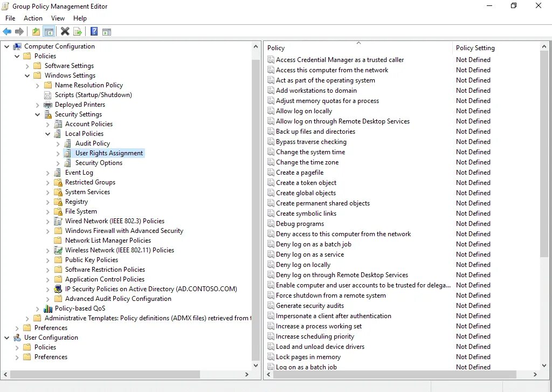Open the View menu
This screenshot has width=552, height=392.
tap(58, 18)
